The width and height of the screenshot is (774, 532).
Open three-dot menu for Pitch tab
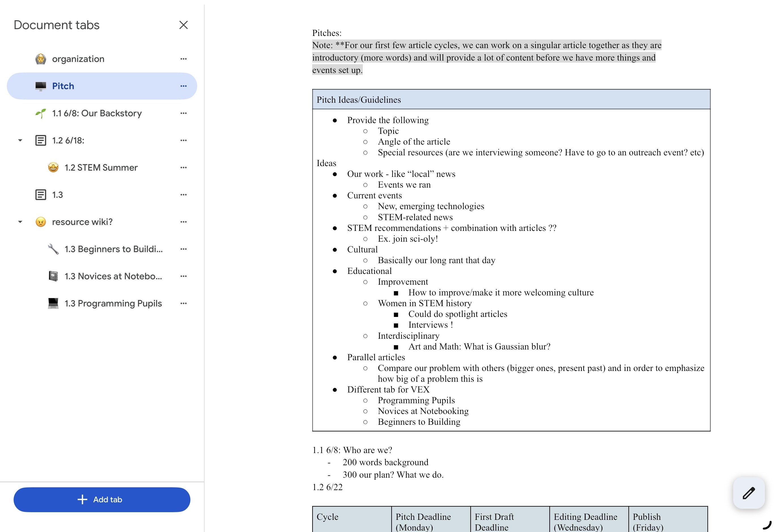(x=183, y=86)
